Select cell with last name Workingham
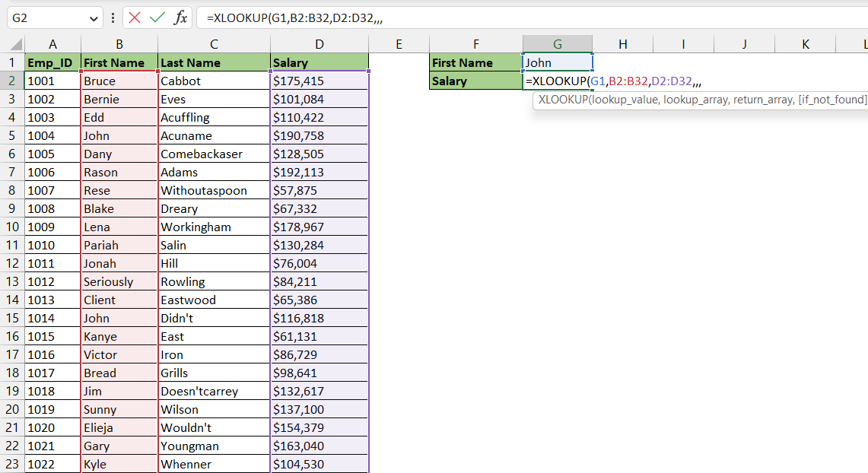868x473 pixels. point(214,227)
